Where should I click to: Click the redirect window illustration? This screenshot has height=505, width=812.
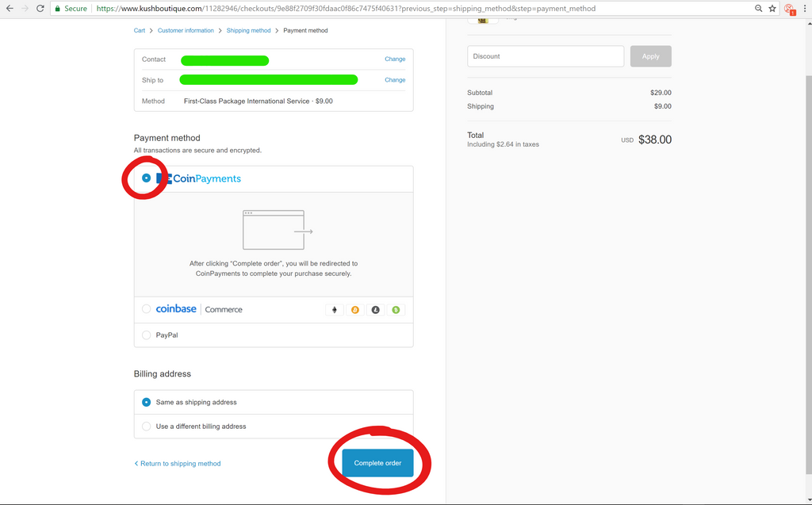(278, 230)
